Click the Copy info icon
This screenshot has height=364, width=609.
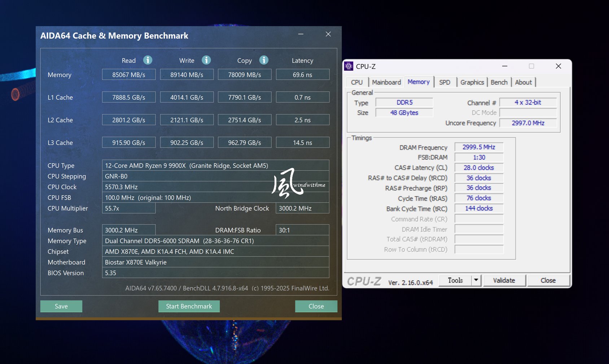tap(264, 60)
